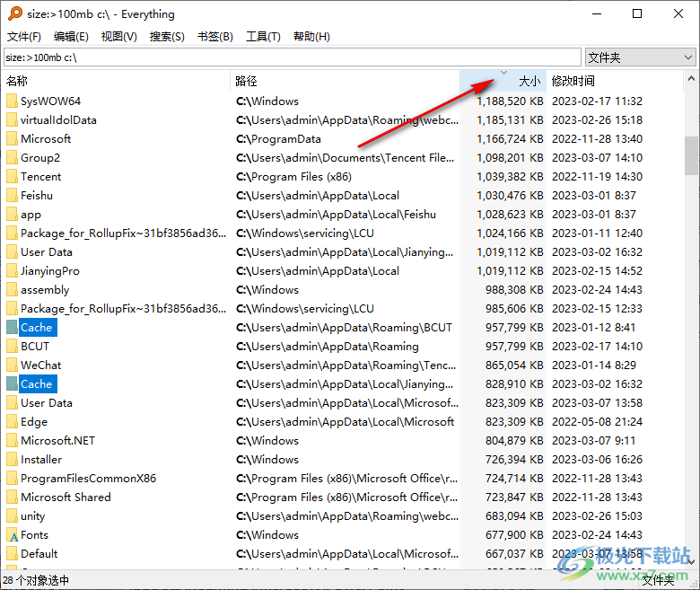Click User Data sized 823,309 KB
Image resolution: width=700 pixels, height=590 pixels.
pyautogui.click(x=47, y=403)
